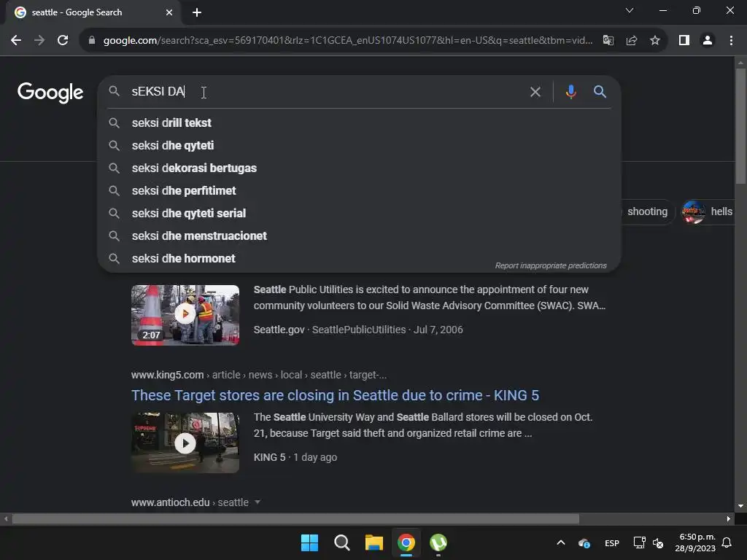Image resolution: width=747 pixels, height=560 pixels.
Task: Open Windows taskbar search
Action: point(342,542)
